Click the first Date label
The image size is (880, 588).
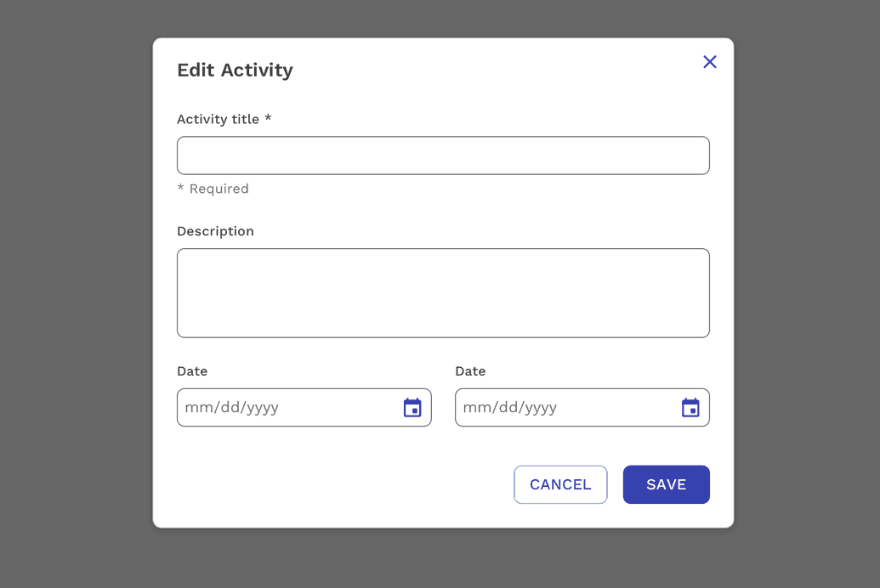[x=191, y=371]
